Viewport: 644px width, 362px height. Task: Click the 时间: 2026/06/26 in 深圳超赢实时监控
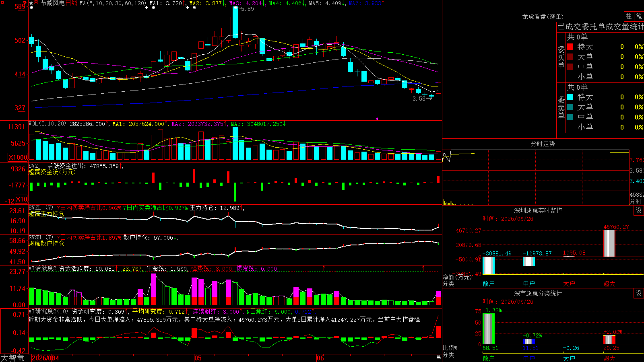click(x=508, y=219)
